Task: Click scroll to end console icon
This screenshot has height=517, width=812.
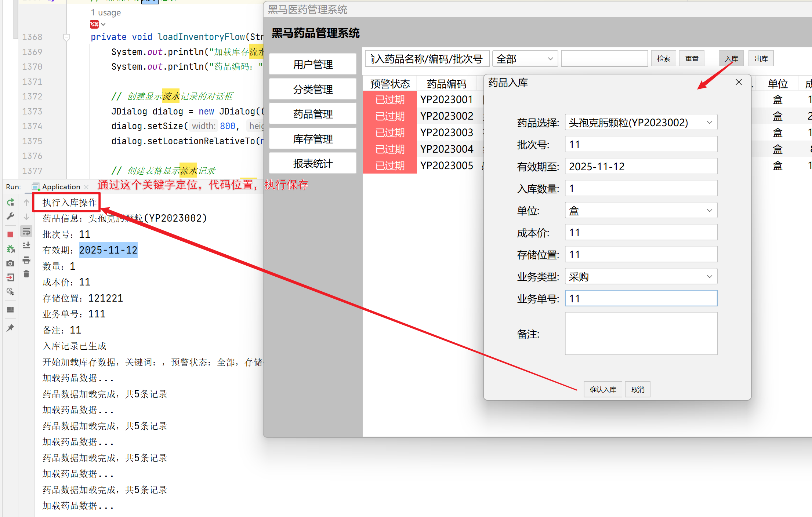Action: pyautogui.click(x=26, y=245)
